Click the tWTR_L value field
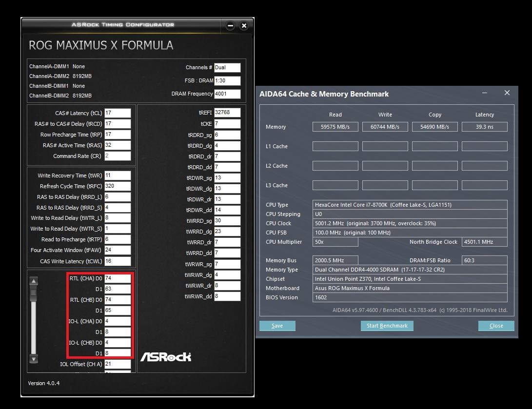532x409 pixels. [x=118, y=218]
